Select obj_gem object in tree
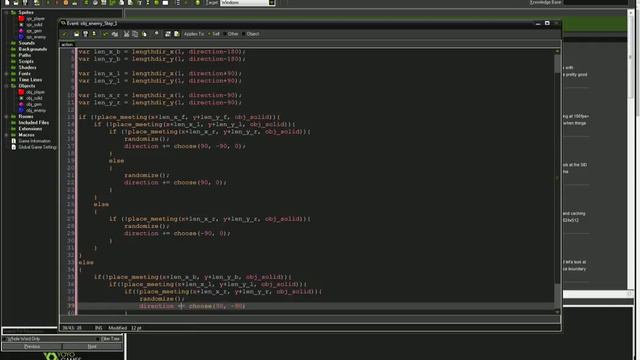 point(34,104)
